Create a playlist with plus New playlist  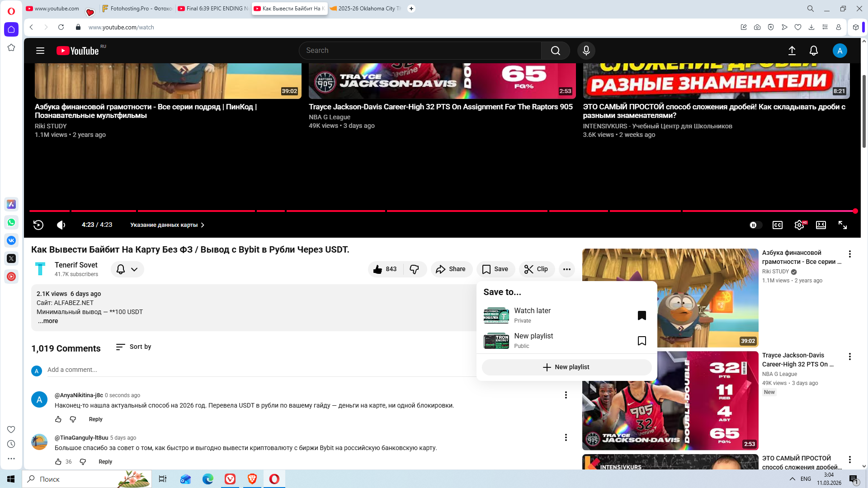click(x=566, y=367)
